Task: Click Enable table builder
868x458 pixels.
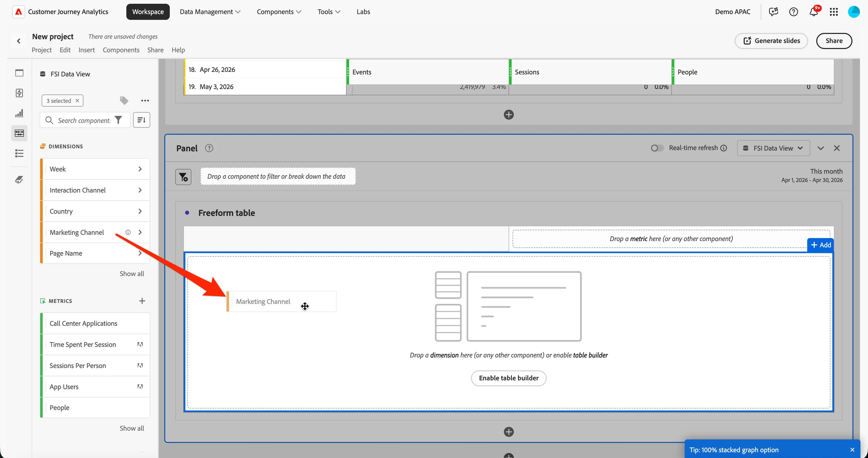Action: 508,378
